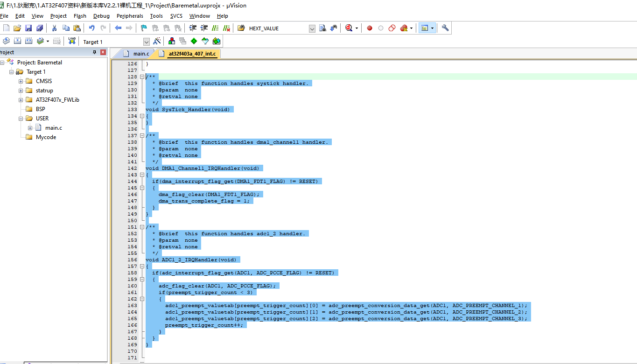The height and width of the screenshot is (364, 637).
Task: Open the File menu
Action: coord(4,16)
